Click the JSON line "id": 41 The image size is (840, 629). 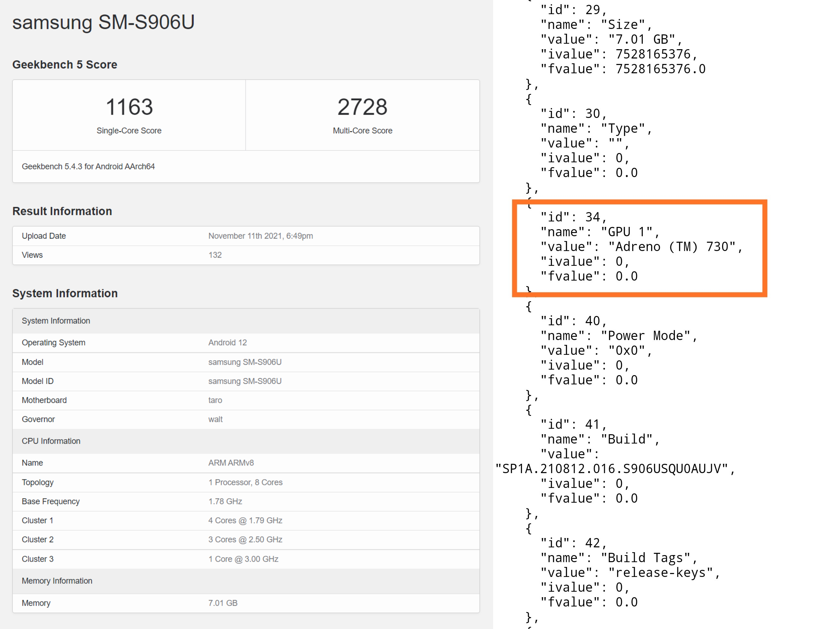coord(574,424)
